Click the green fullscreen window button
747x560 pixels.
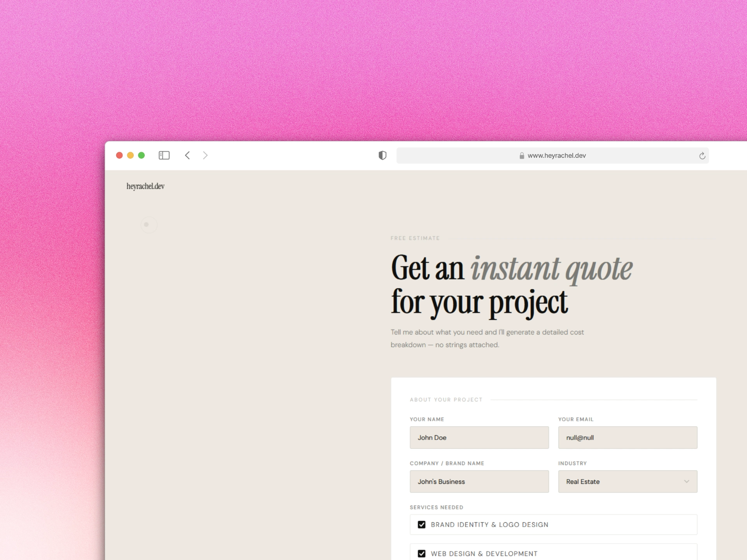coord(142,156)
